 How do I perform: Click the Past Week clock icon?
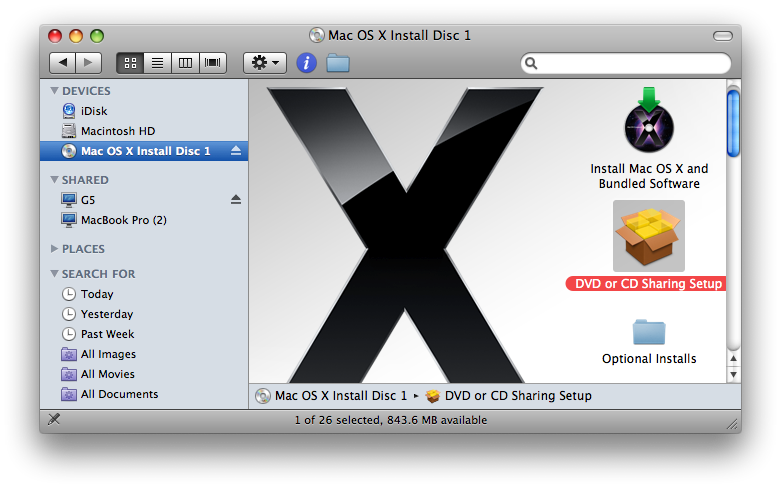[x=69, y=334]
